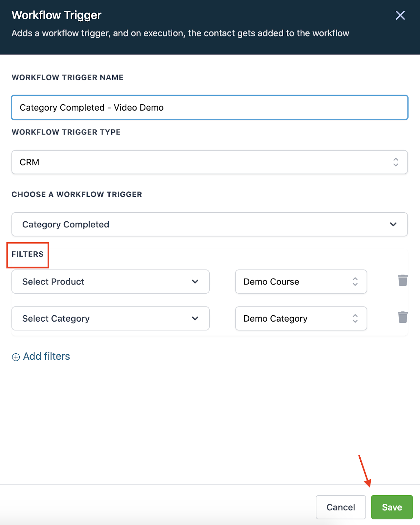
Task: Close the Workflow Trigger dialog
Action: click(x=400, y=15)
